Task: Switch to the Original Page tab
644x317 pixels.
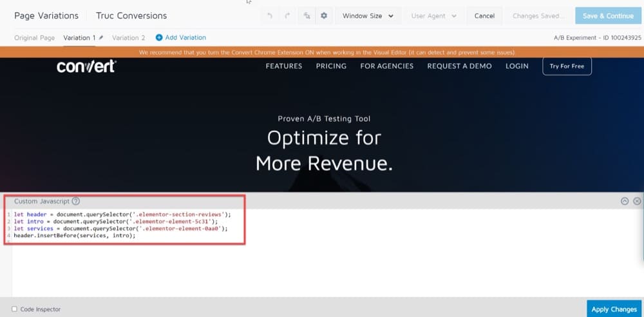Action: coord(34,38)
